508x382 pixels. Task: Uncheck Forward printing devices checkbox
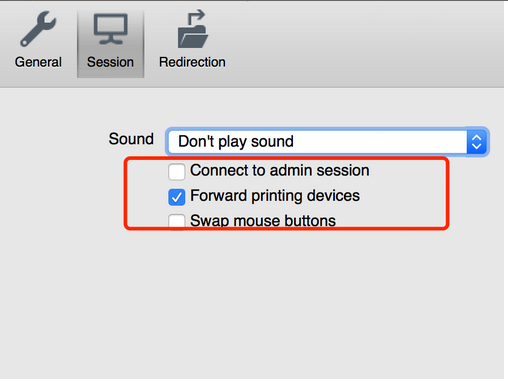point(177,197)
